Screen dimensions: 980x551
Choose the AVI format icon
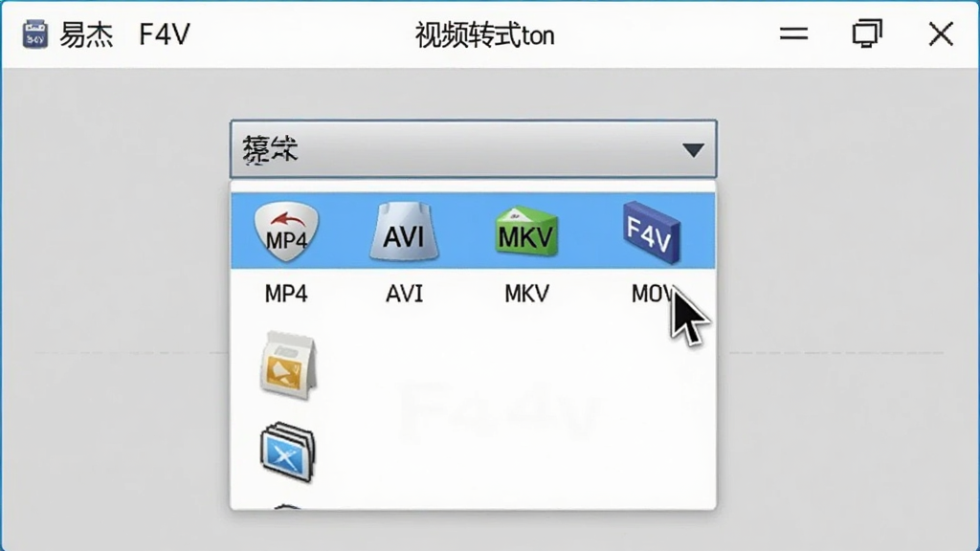404,231
